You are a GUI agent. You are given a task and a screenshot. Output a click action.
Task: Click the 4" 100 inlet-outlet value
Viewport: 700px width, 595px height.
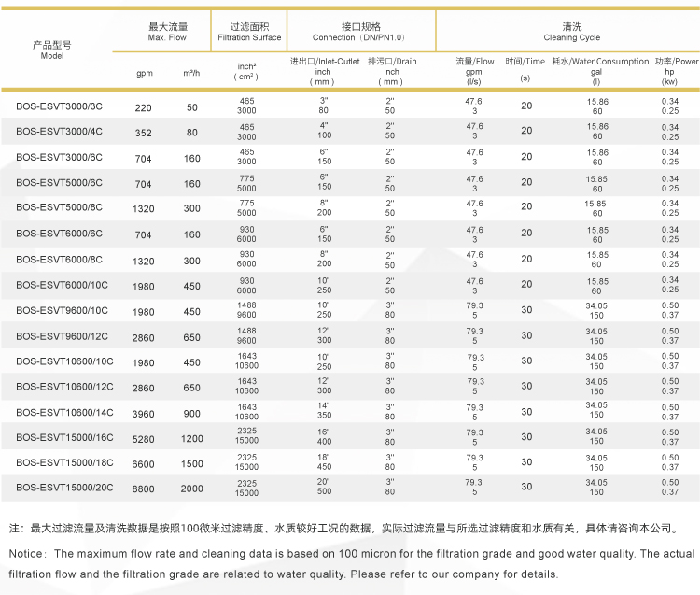[x=324, y=130]
